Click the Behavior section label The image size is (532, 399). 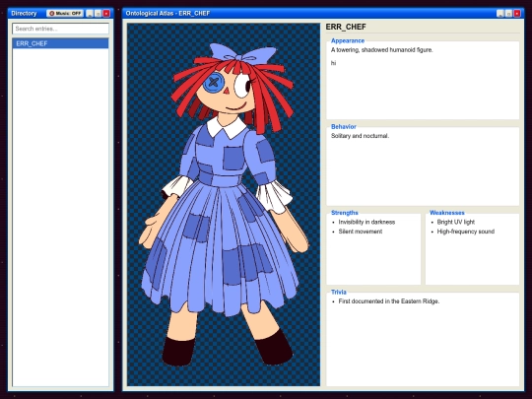click(x=344, y=126)
